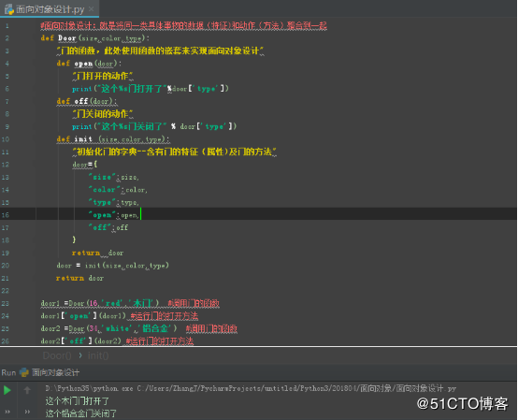The image size is (518, 420).
Task: Click the door1['open'](door1) line
Action: pos(83,316)
